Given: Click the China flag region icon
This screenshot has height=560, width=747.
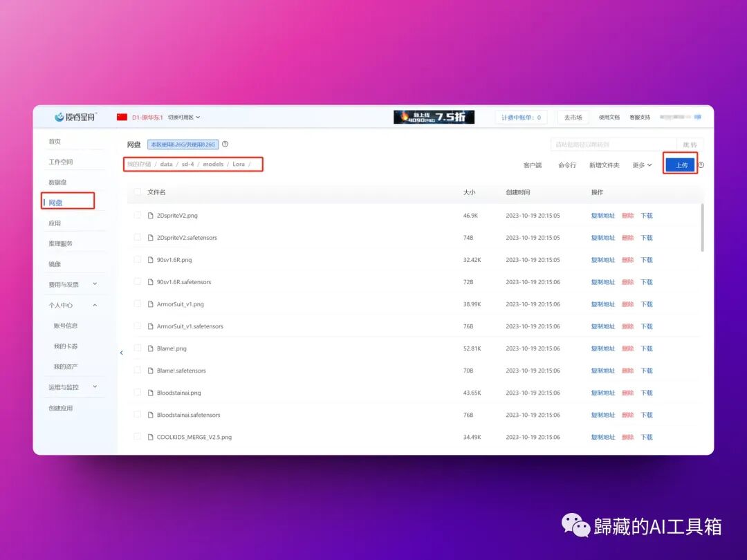Looking at the screenshot, I should point(122,117).
